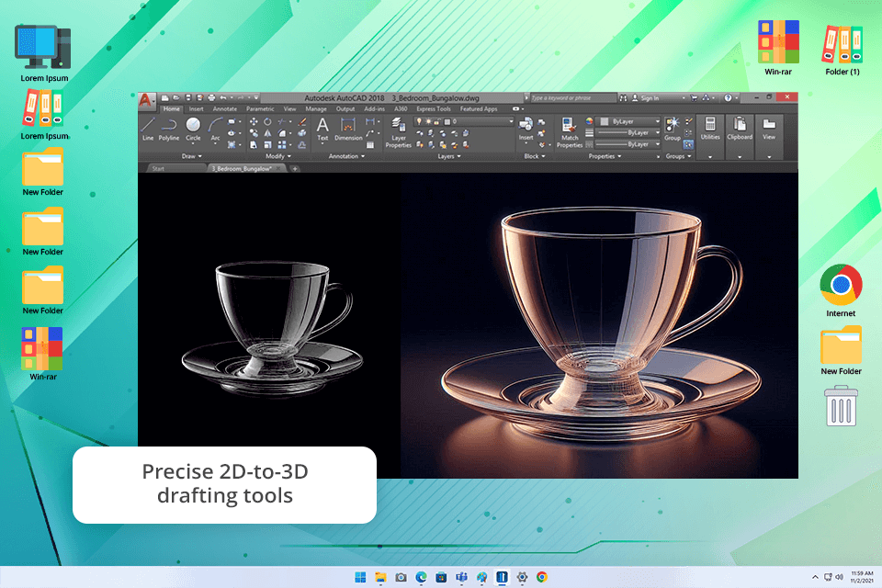Expand the Groups panel dropdown
Viewport: 882px width, 588px height.
pos(679,156)
